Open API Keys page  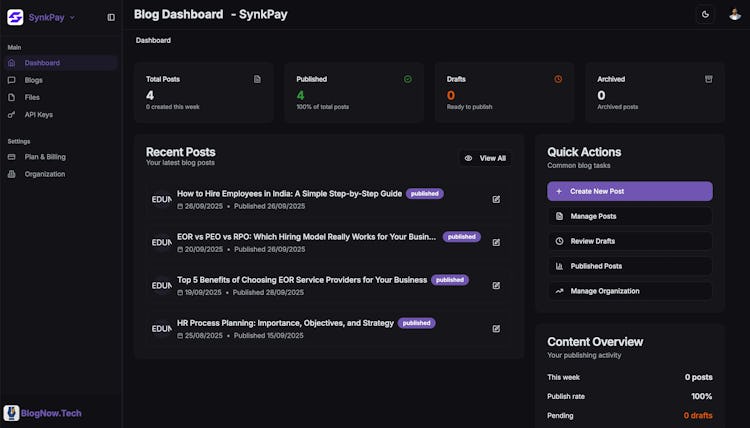(x=38, y=114)
